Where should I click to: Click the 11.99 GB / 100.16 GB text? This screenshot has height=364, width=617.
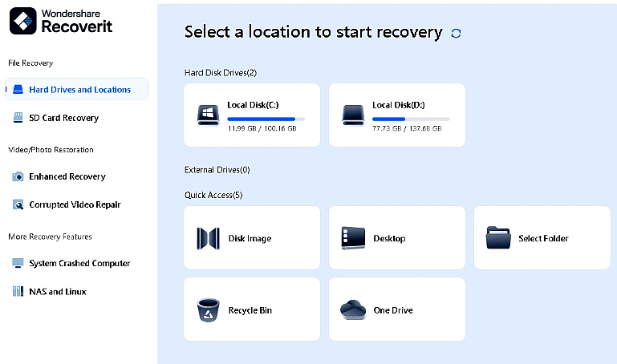coord(262,128)
